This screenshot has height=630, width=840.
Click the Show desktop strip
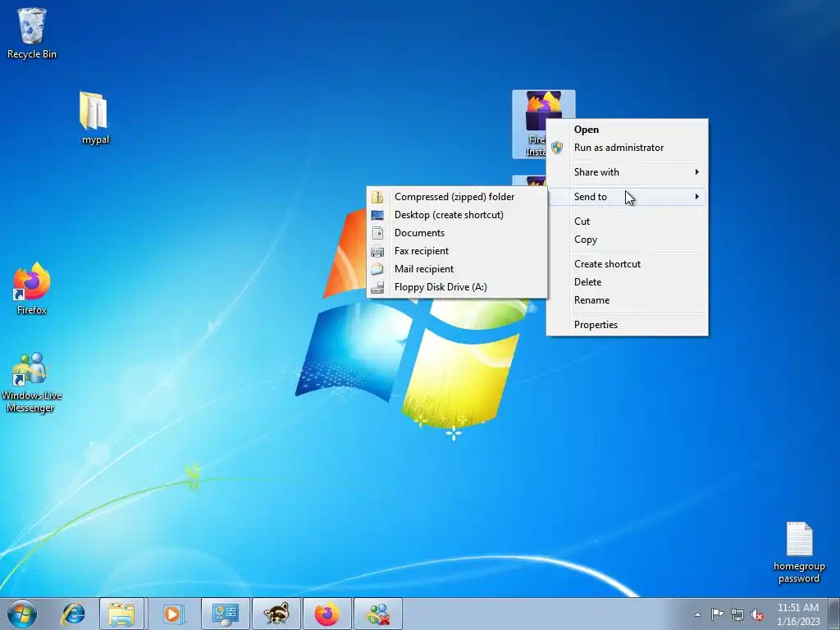[x=834, y=614]
